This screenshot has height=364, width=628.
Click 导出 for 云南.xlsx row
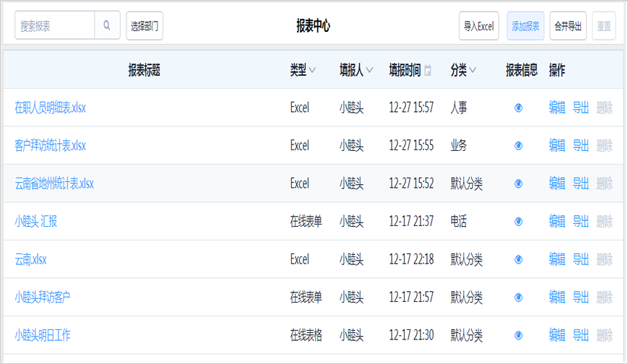tap(580, 259)
